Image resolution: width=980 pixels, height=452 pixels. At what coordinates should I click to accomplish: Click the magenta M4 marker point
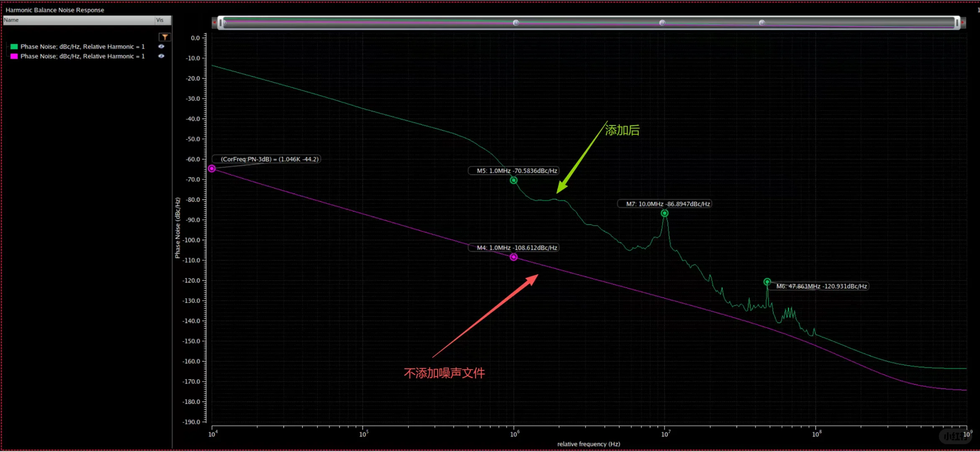pos(513,257)
